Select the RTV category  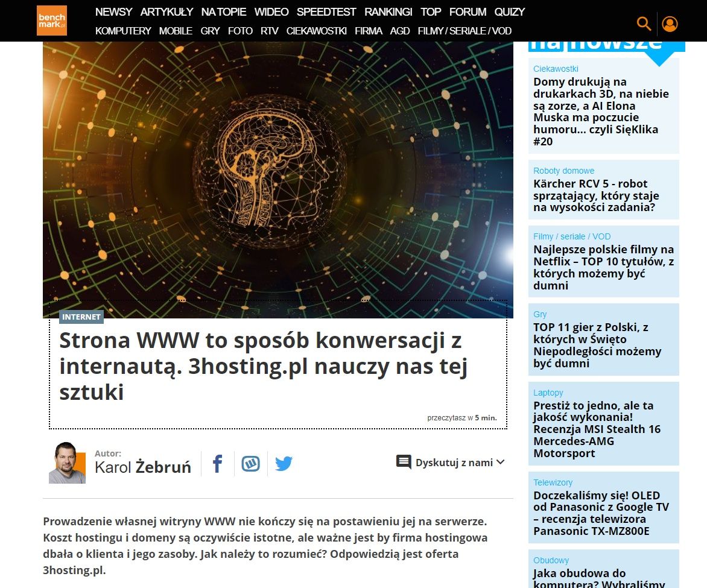click(270, 31)
